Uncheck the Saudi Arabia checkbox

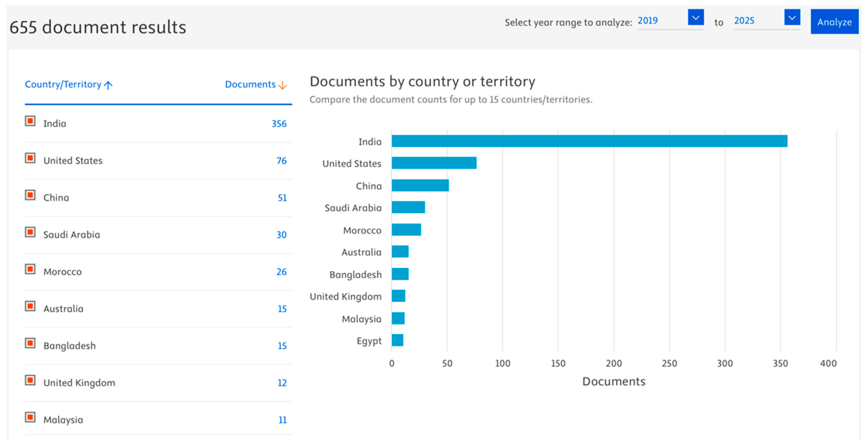(x=30, y=232)
